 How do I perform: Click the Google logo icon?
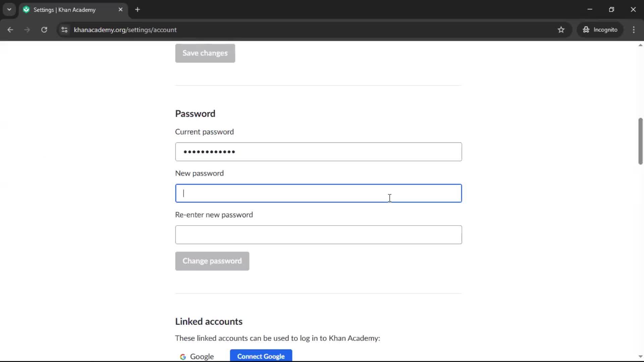pyautogui.click(x=183, y=357)
